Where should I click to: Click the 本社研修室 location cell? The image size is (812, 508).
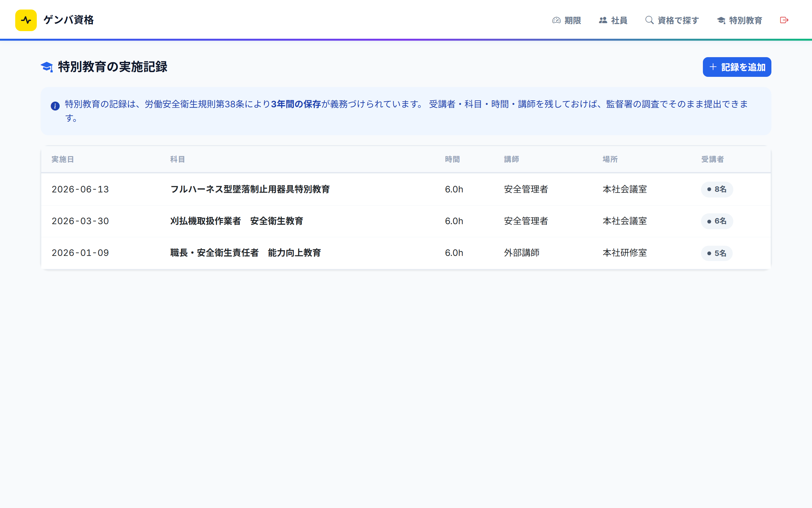(625, 253)
